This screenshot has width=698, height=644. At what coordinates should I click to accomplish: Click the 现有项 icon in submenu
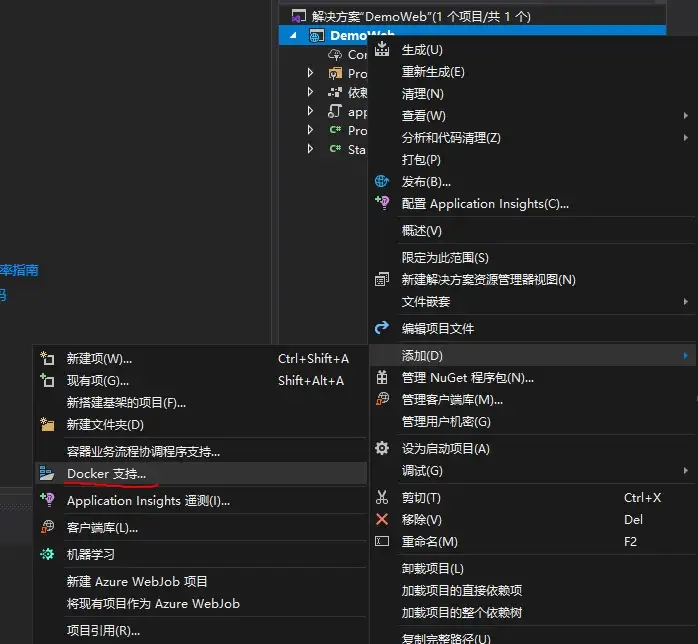47,380
